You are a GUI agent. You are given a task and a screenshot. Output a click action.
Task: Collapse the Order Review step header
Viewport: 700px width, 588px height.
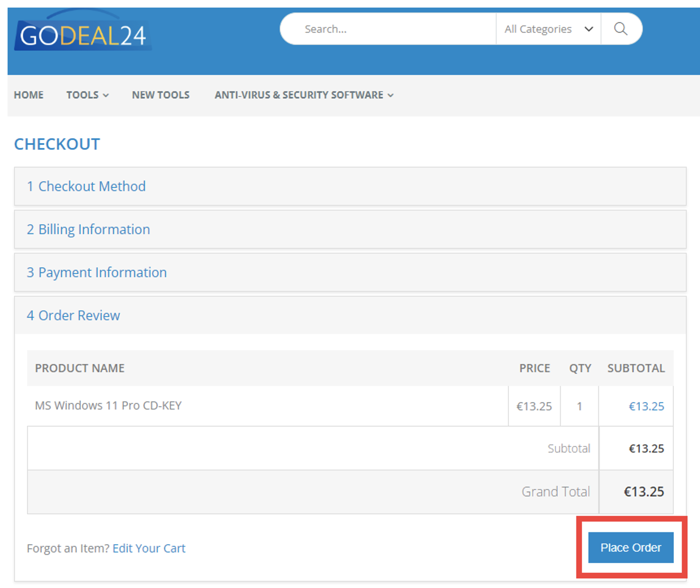click(74, 315)
